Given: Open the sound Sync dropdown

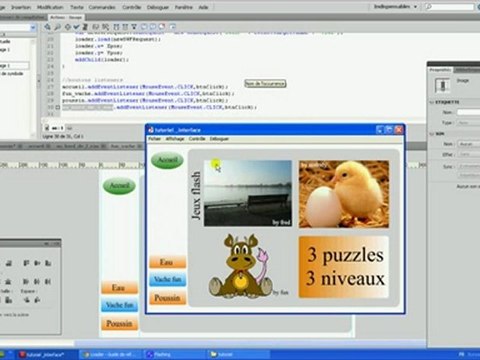Looking at the screenshot, I should pos(469,166).
